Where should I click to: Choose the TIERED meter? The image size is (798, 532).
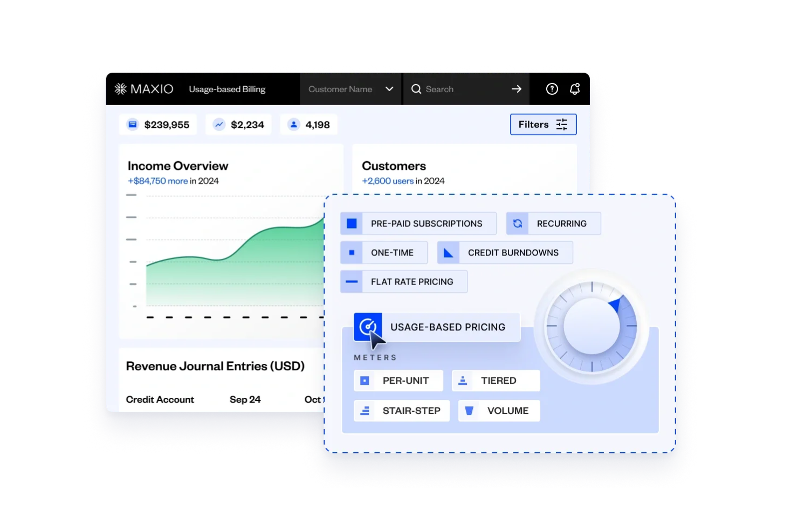496,381
